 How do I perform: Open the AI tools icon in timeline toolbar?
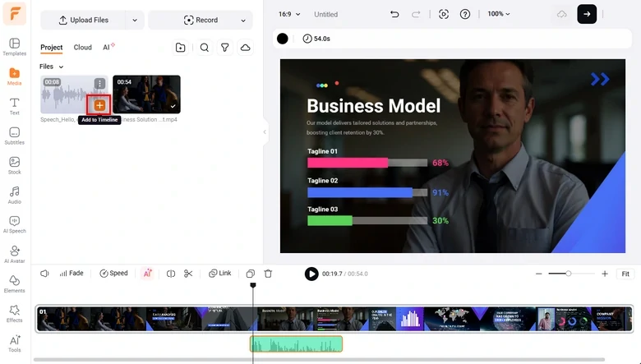click(x=147, y=274)
